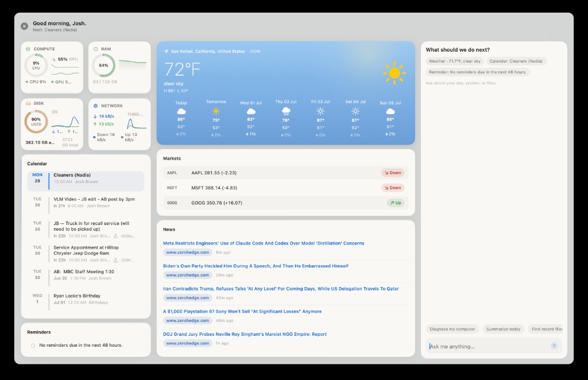Click San Rafael, California location text
Image resolution: width=588 pixels, height=380 pixels.
pyautogui.click(x=208, y=51)
